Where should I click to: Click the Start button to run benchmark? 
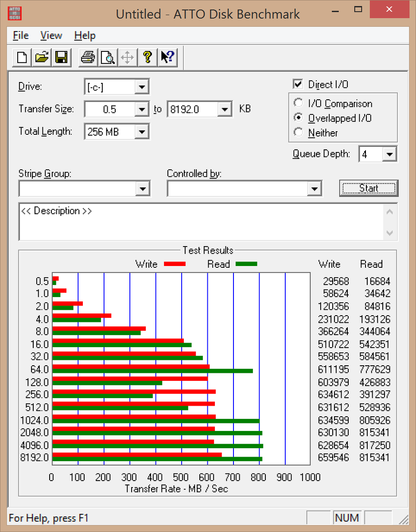tap(369, 188)
